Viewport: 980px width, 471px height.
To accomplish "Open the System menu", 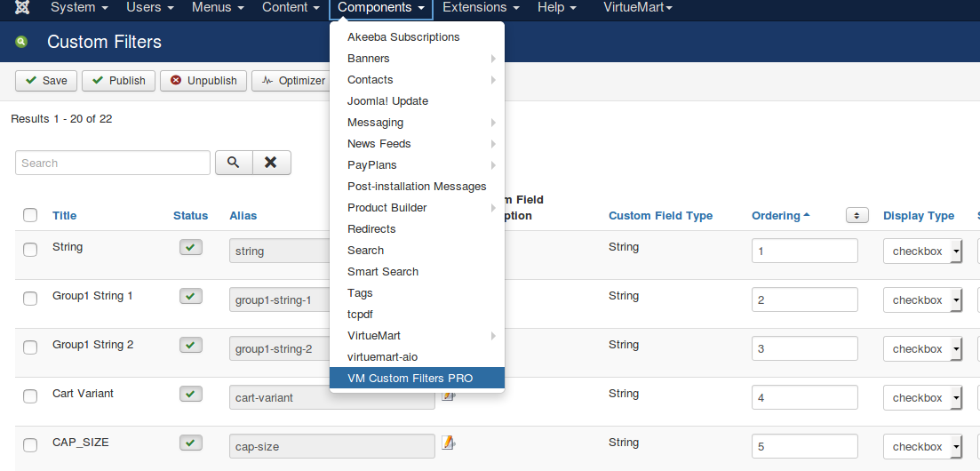I will (79, 7).
